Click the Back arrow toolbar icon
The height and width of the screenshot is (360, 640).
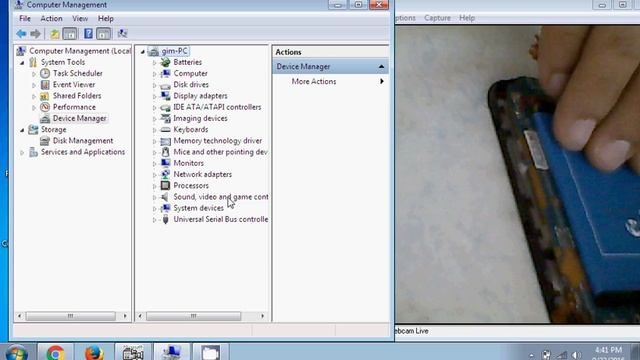[21, 34]
